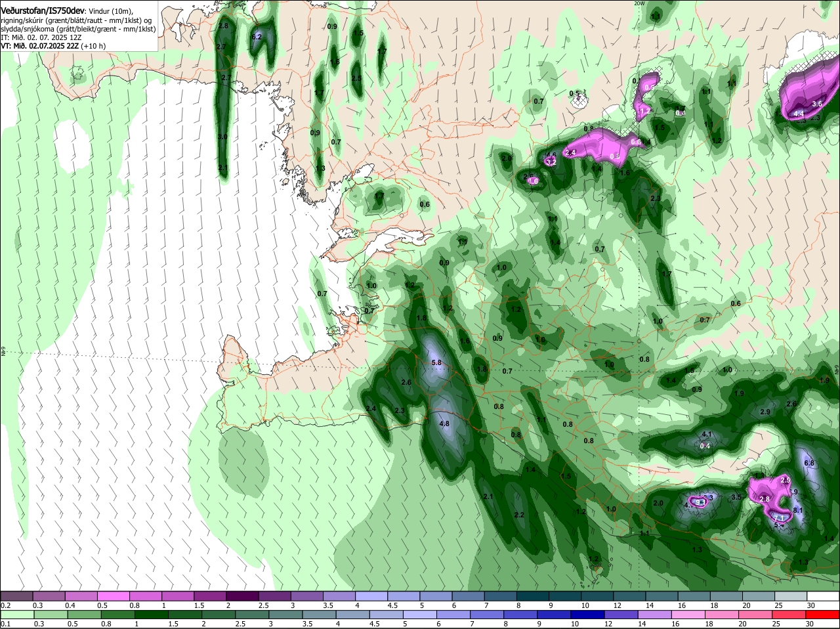
Task: Click the 4.1 value on the map
Action: [x=707, y=435]
